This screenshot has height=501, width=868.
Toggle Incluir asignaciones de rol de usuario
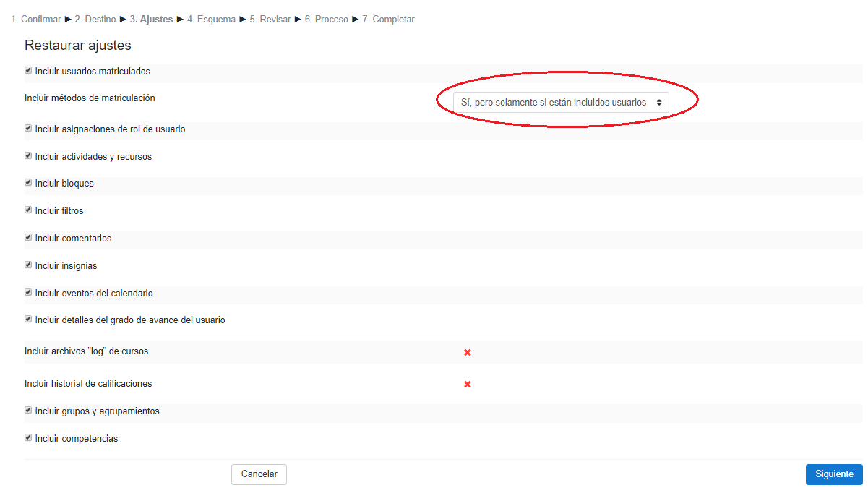[x=28, y=129]
